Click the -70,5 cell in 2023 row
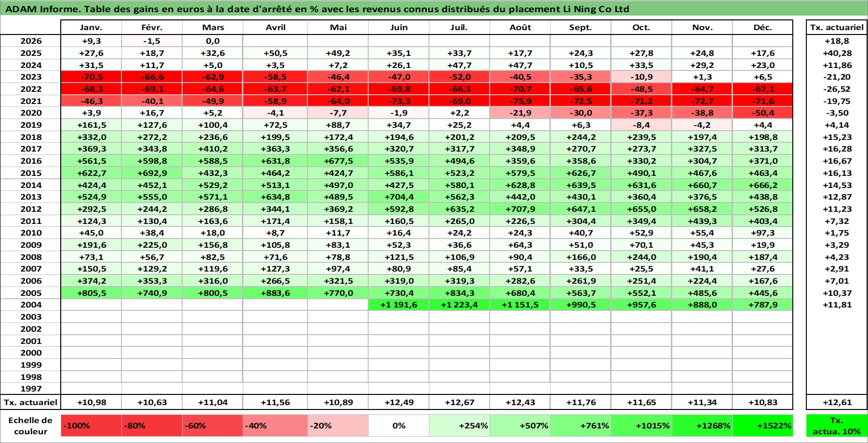The height and width of the screenshot is (443, 868). [91, 77]
